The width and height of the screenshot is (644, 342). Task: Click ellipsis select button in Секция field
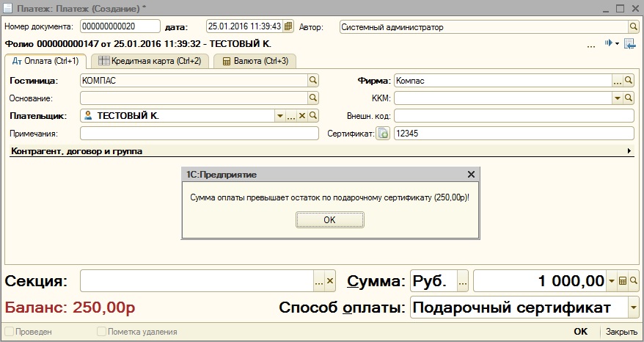319,281
